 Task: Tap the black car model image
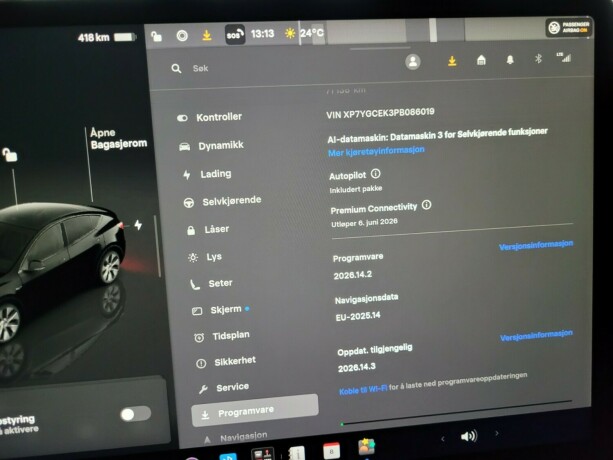[x=61, y=270]
